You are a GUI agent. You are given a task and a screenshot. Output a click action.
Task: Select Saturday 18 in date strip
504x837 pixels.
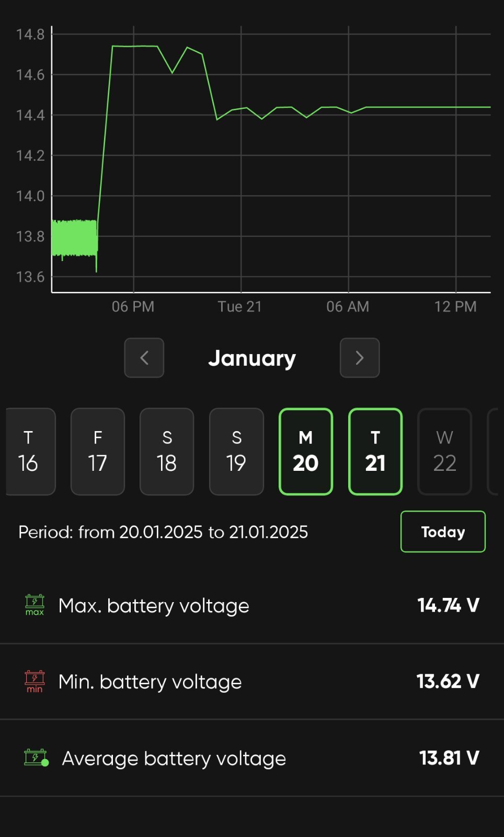point(167,451)
